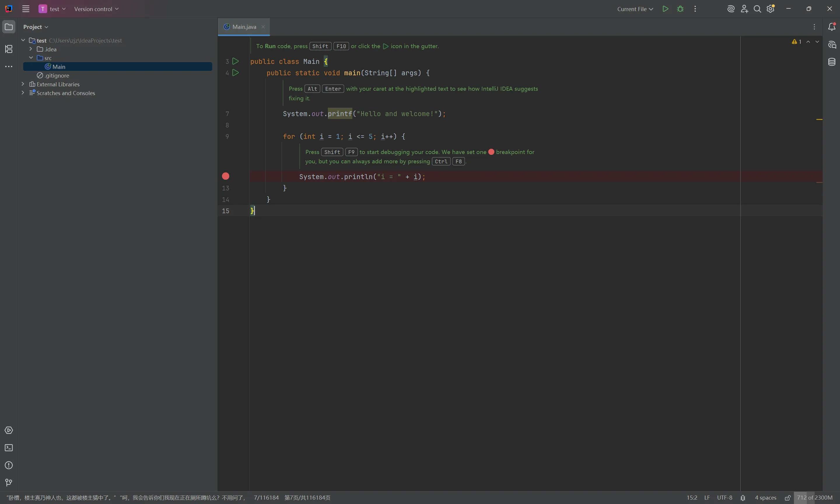840x504 pixels.
Task: Open the Code With Me add-user icon
Action: tap(744, 9)
